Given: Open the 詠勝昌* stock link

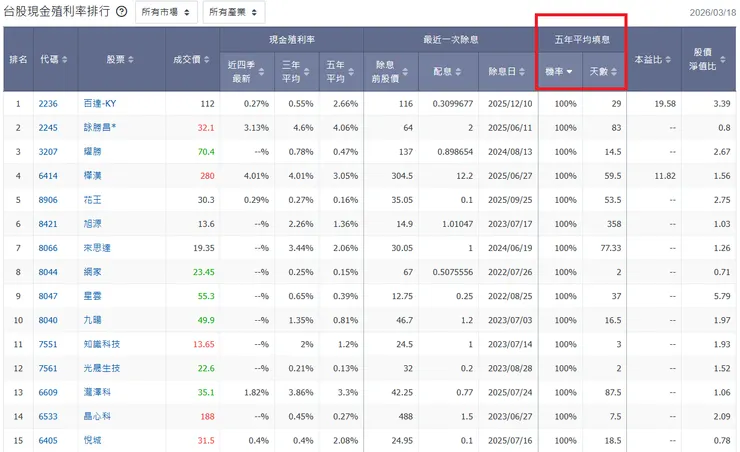Looking at the screenshot, I should click(x=100, y=127).
